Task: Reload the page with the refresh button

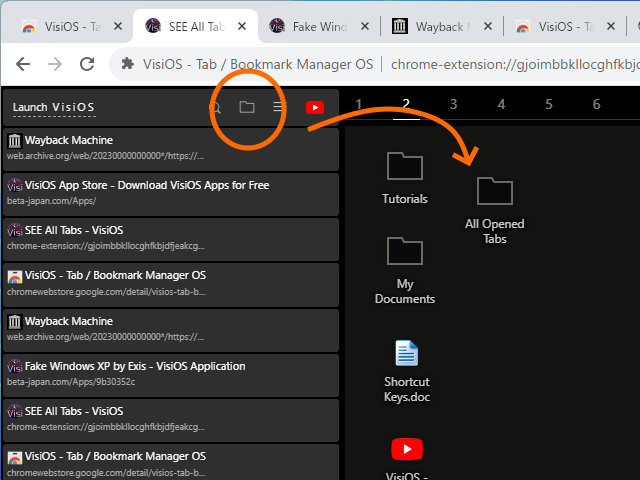Action: click(x=87, y=64)
